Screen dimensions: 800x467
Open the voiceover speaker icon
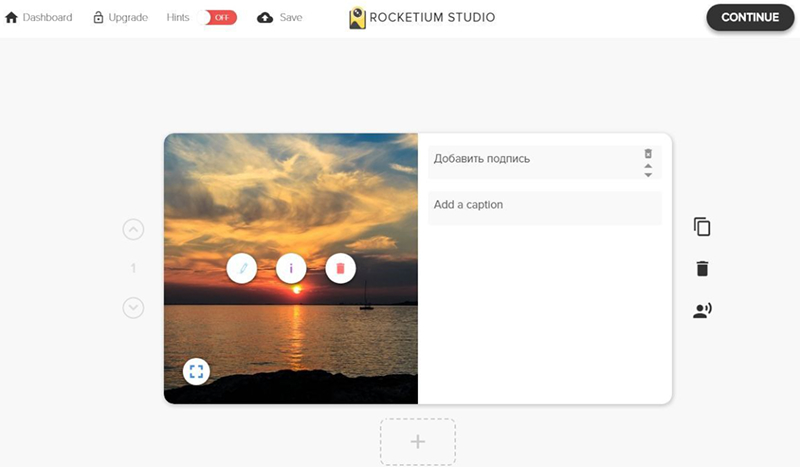click(702, 311)
